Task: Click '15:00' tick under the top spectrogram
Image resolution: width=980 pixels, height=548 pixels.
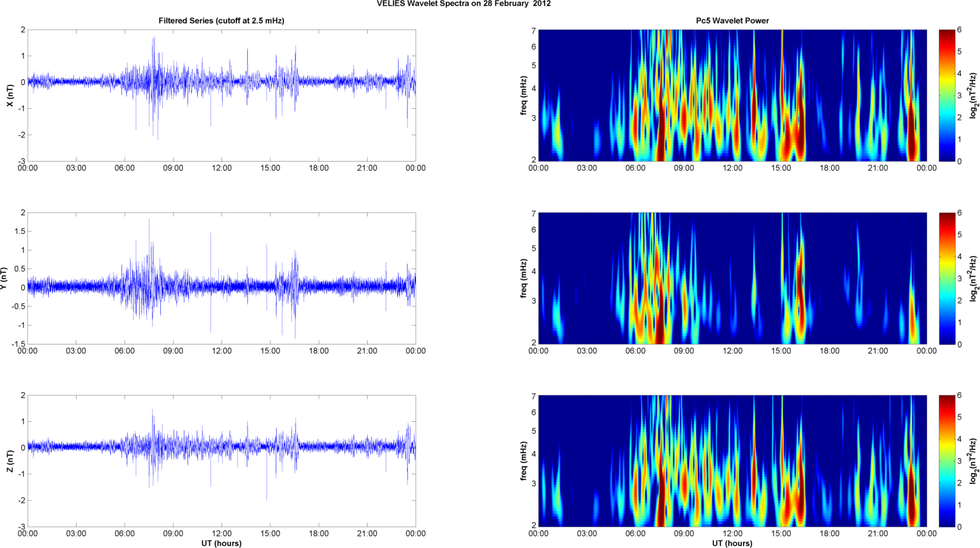Action: [x=781, y=168]
